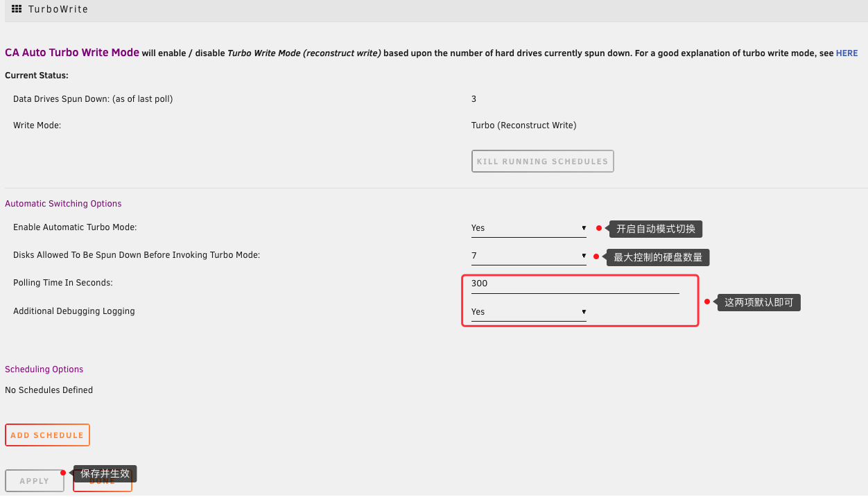Click the 'Additional Debugging Logging' label
The image size is (868, 497).
tap(74, 311)
